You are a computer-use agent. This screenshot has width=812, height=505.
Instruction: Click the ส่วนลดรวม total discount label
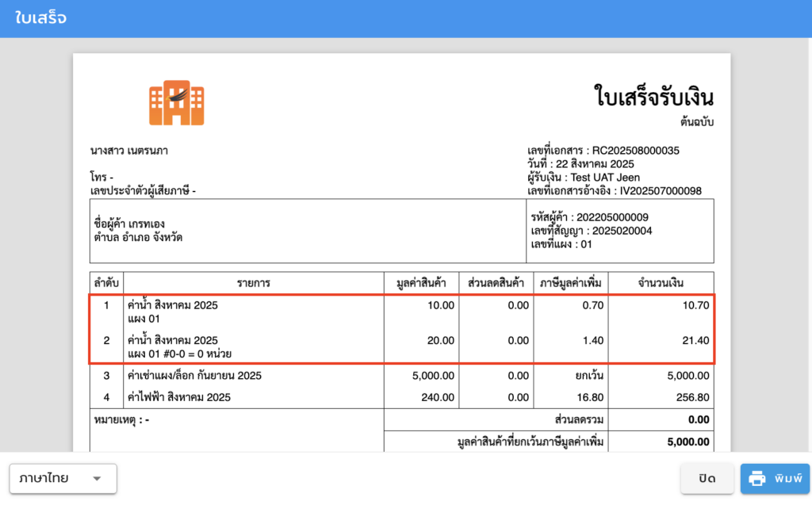[x=579, y=419]
